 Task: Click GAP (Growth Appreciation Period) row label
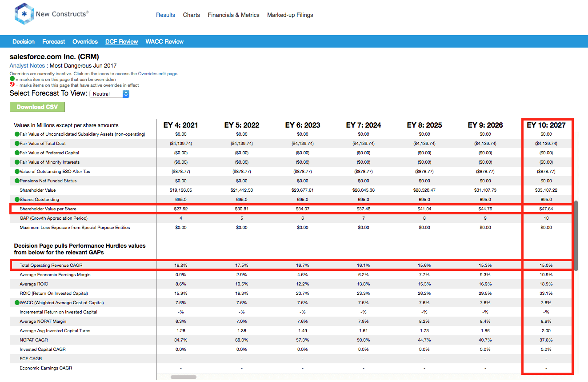[53, 218]
